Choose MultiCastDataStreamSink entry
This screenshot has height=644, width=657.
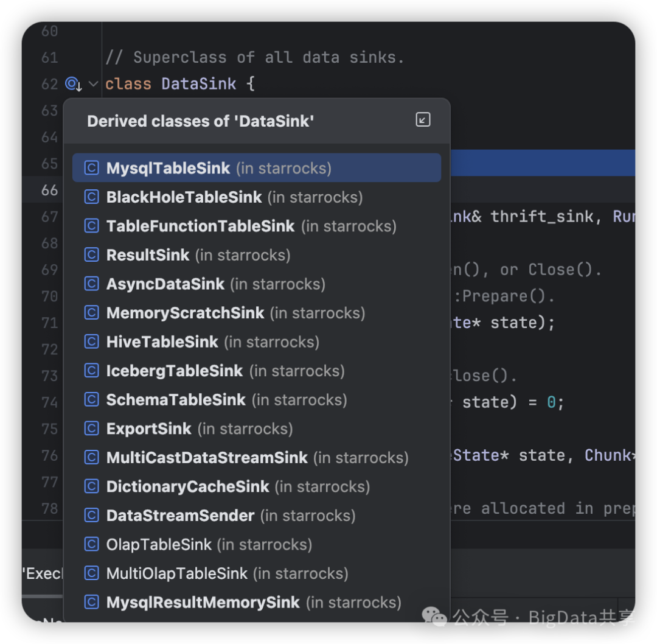click(257, 457)
